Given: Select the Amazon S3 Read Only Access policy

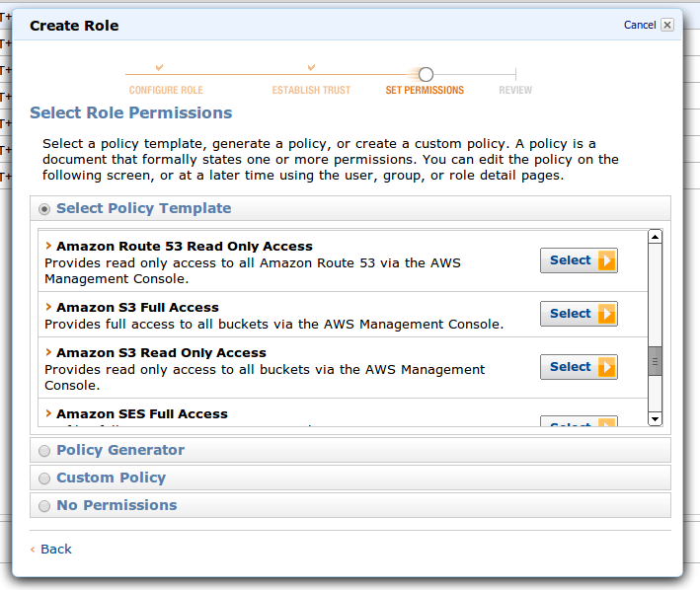Looking at the screenshot, I should 579,367.
